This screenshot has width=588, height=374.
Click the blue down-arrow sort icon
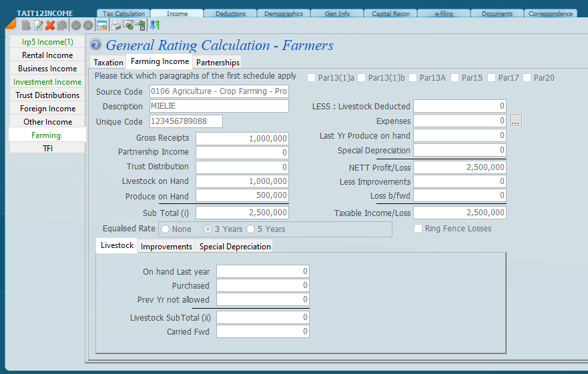click(154, 25)
